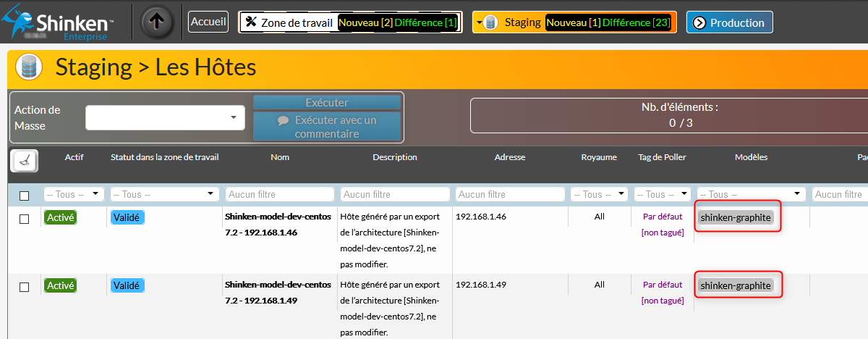This screenshot has height=339, width=868.
Task: Click the wrench icon in Zone de travail
Action: pyautogui.click(x=251, y=22)
